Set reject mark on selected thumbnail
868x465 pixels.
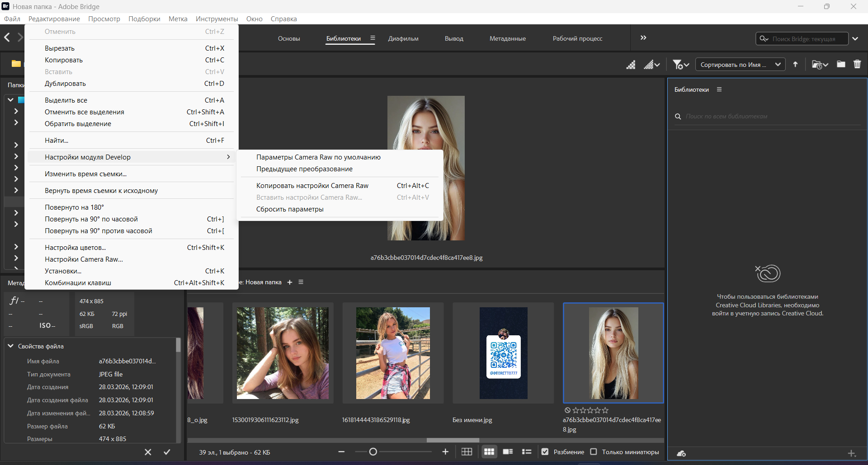click(x=567, y=410)
